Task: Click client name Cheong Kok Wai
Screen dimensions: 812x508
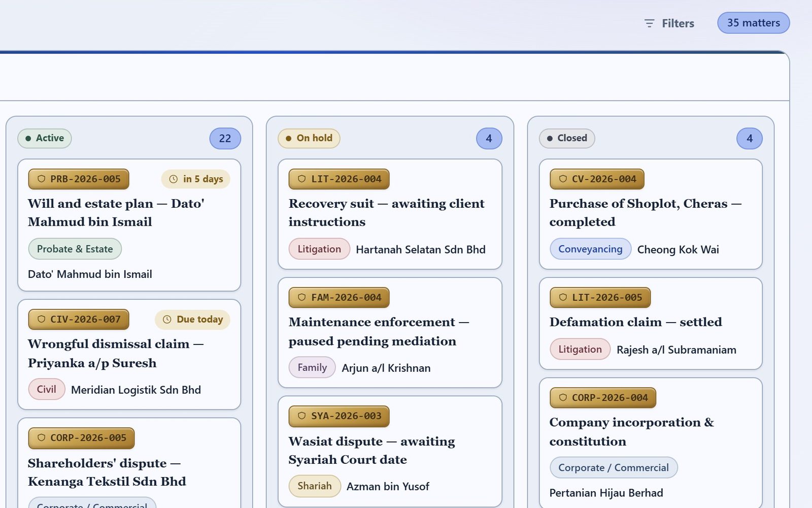Action: point(678,249)
